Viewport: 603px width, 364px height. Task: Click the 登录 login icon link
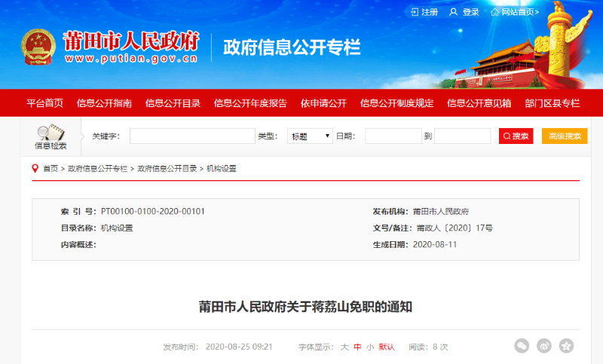pos(454,12)
